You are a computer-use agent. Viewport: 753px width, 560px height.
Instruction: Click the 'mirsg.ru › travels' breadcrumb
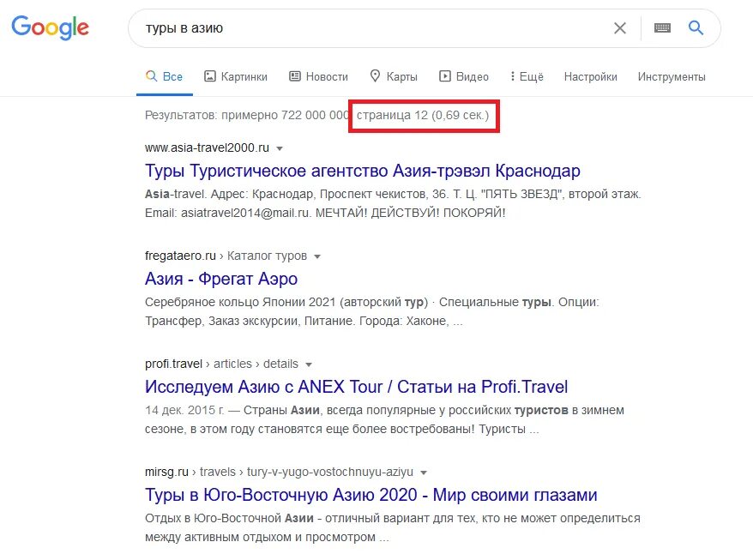pyautogui.click(x=190, y=473)
